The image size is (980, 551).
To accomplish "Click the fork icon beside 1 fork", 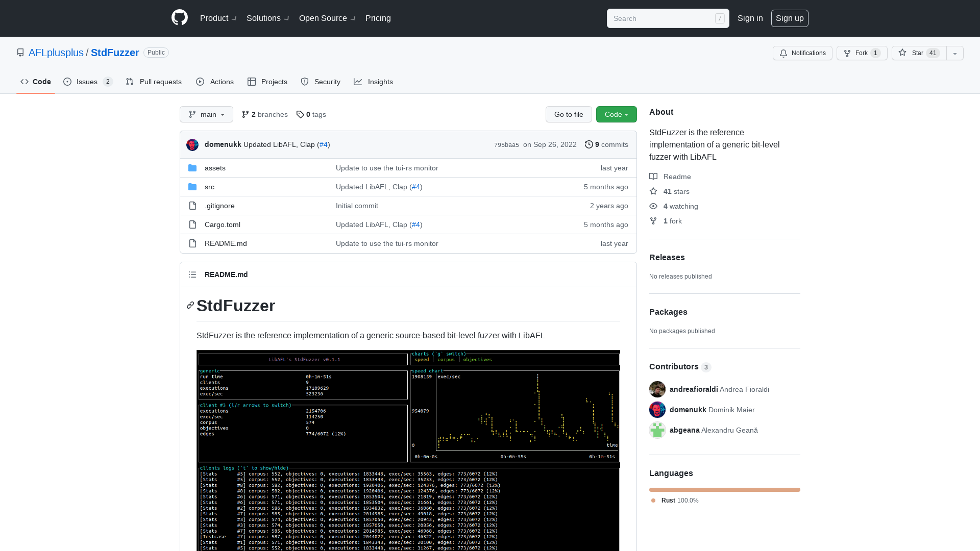I will pos(653,221).
